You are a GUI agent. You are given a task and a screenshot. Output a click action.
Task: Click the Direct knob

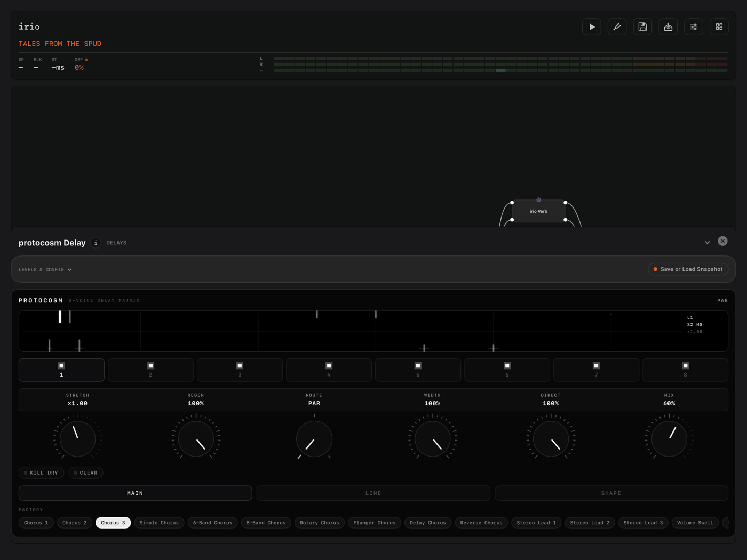pyautogui.click(x=551, y=438)
